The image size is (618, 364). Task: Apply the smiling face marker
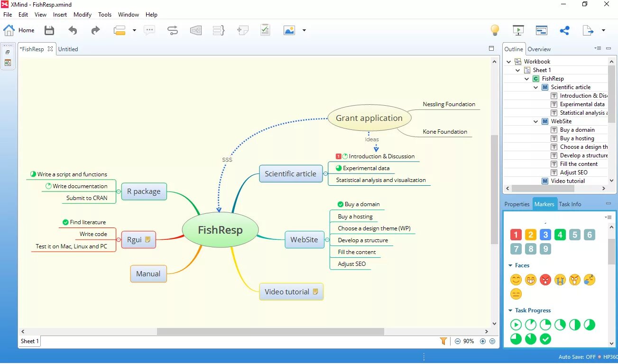(516, 280)
